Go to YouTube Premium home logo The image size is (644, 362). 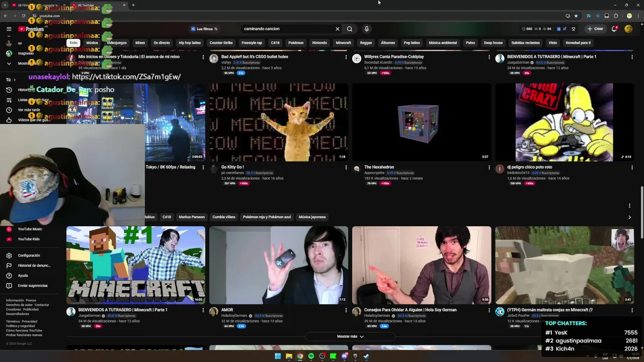pos(31,29)
